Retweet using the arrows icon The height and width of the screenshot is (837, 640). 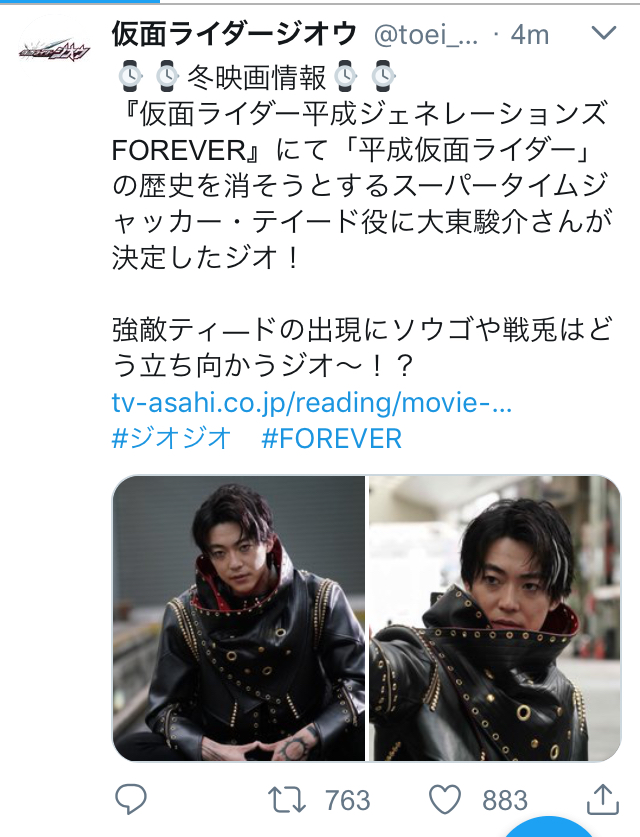287,800
